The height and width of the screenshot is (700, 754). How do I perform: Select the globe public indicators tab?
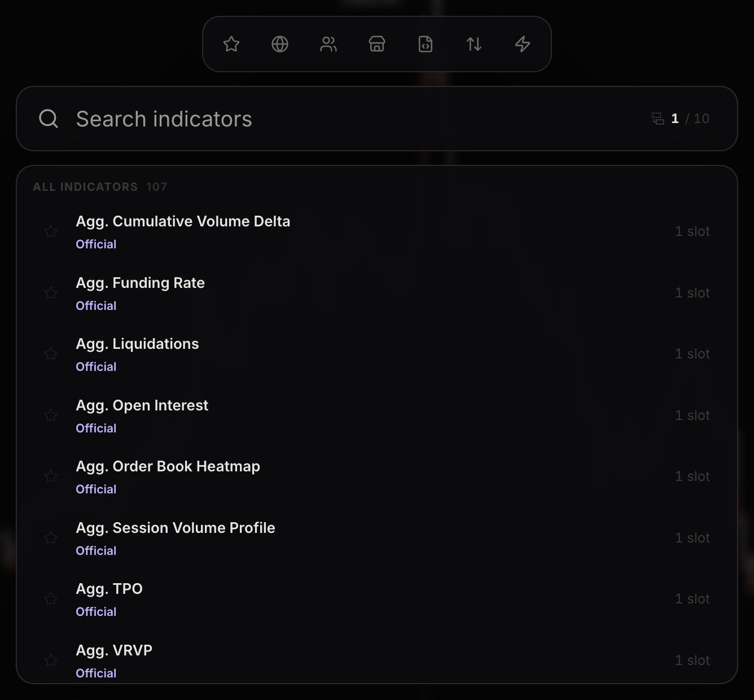click(x=280, y=44)
